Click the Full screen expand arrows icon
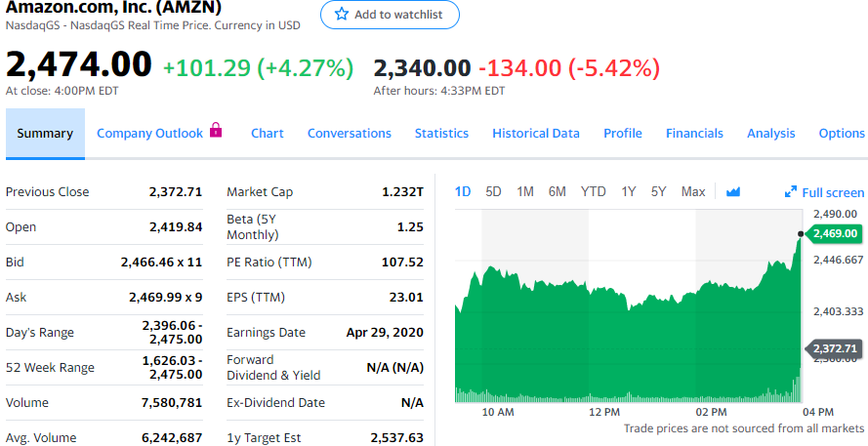The height and width of the screenshot is (446, 868). tap(791, 192)
